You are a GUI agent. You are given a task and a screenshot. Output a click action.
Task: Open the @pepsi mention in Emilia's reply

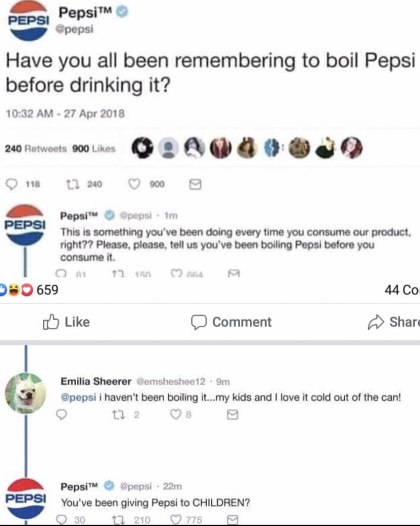78,398
